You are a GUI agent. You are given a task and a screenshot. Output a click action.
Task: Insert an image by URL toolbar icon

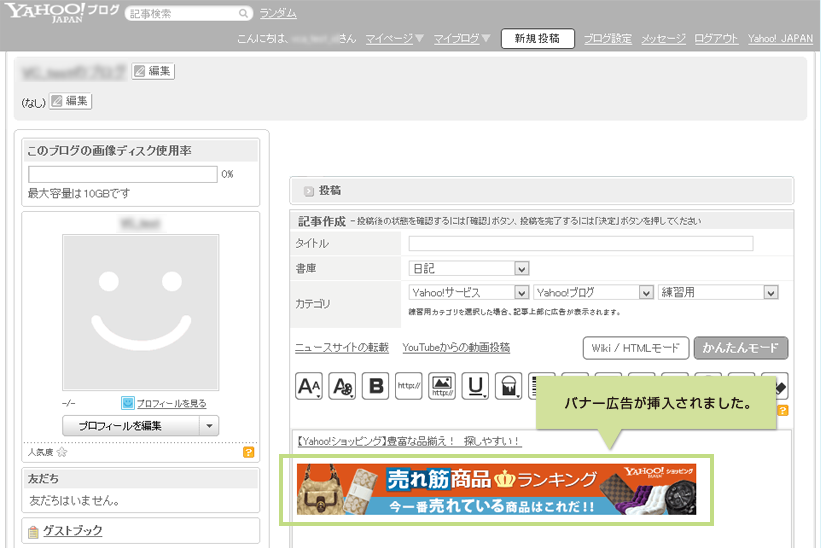click(442, 386)
